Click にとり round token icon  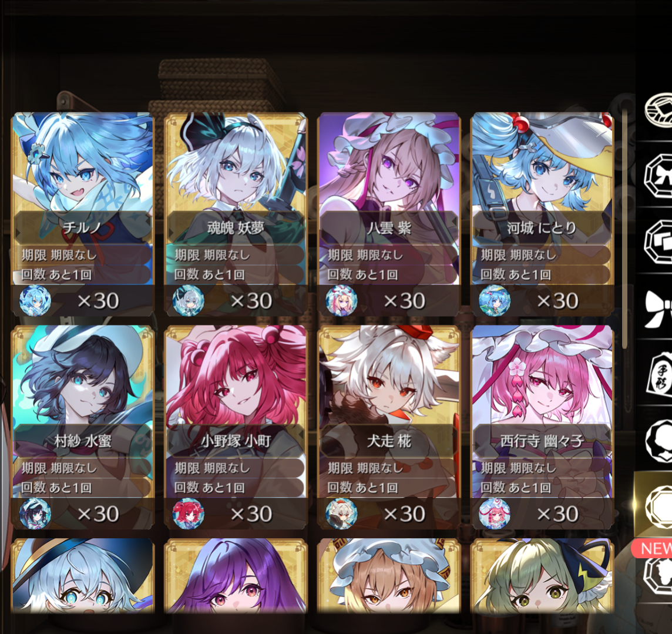pyautogui.click(x=495, y=300)
